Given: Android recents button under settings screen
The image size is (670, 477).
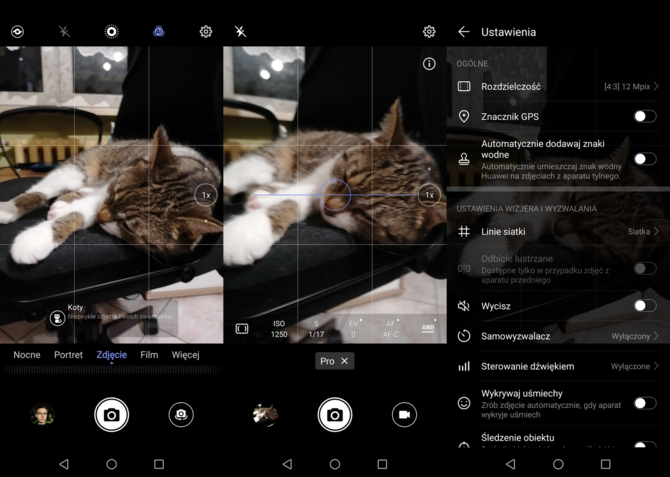Looking at the screenshot, I should click(605, 464).
